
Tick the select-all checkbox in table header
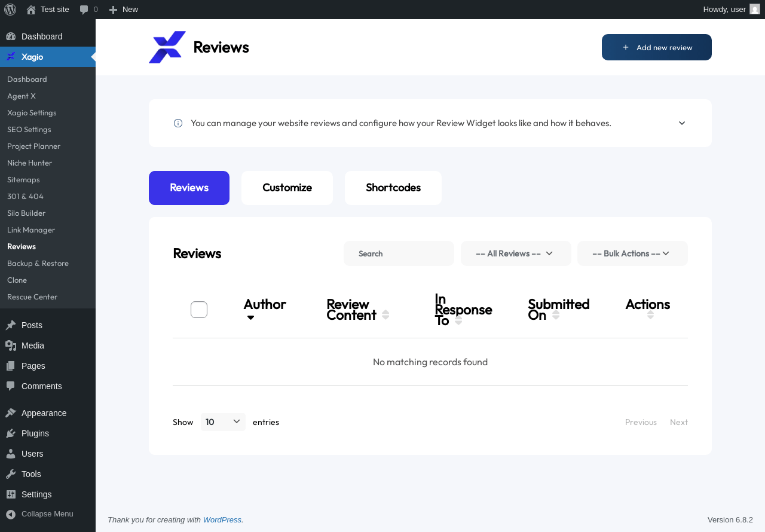[199, 310]
